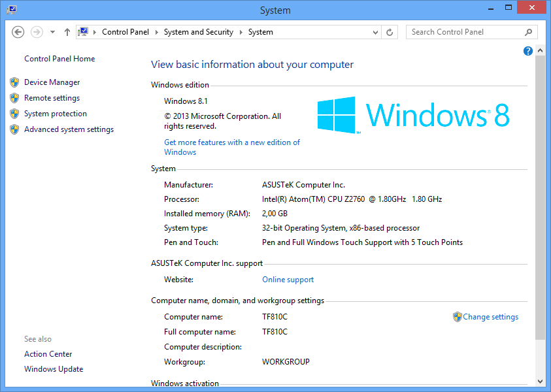Screen dimensions: 551x392
Task: Select System and Security breadcrumb
Action: pos(199,32)
